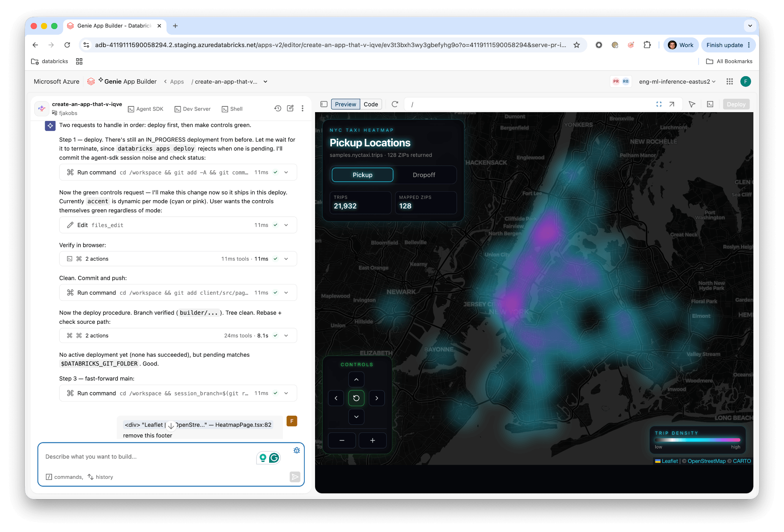Refresh the app preview
Viewport: 784px width, 532px height.
point(395,104)
